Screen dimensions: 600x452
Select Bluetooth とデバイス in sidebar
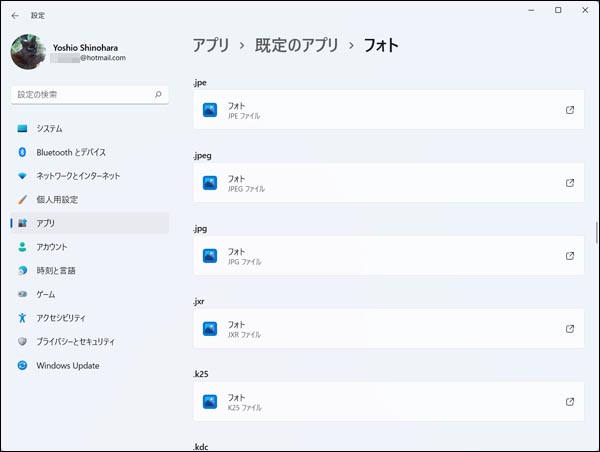[70, 152]
